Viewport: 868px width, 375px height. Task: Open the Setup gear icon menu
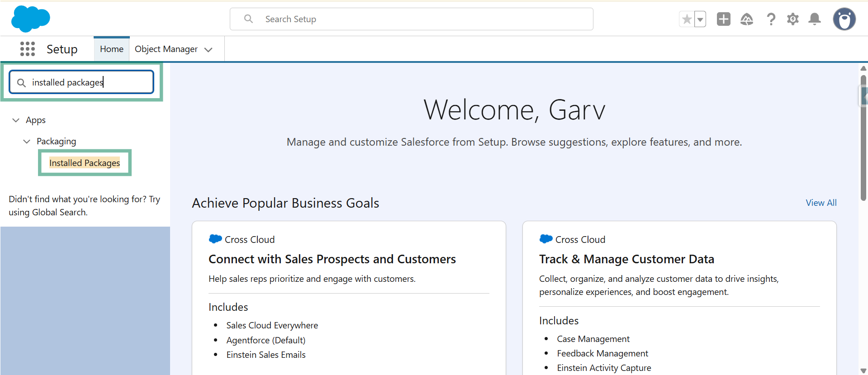792,19
